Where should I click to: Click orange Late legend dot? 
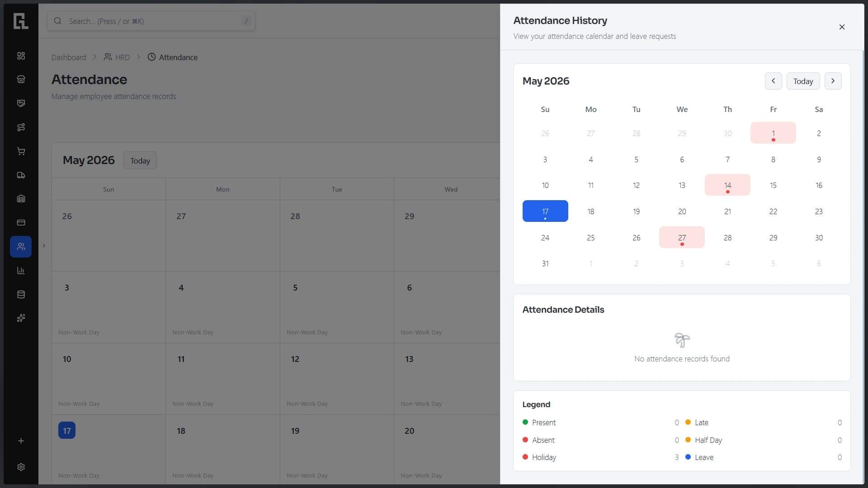(x=688, y=422)
